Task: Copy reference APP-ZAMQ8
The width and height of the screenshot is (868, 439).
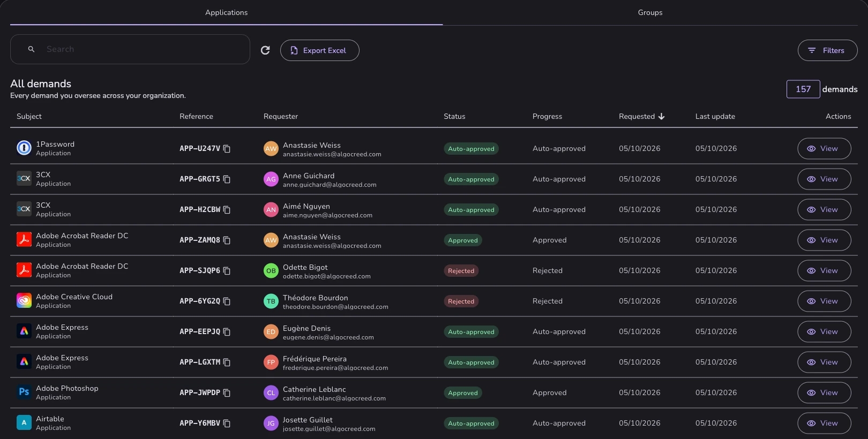Action: (227, 240)
